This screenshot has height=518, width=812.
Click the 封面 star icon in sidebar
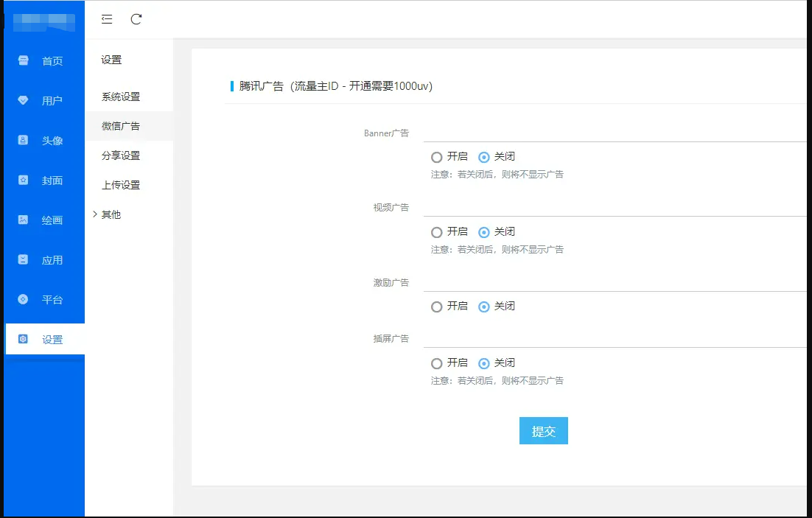click(24, 181)
